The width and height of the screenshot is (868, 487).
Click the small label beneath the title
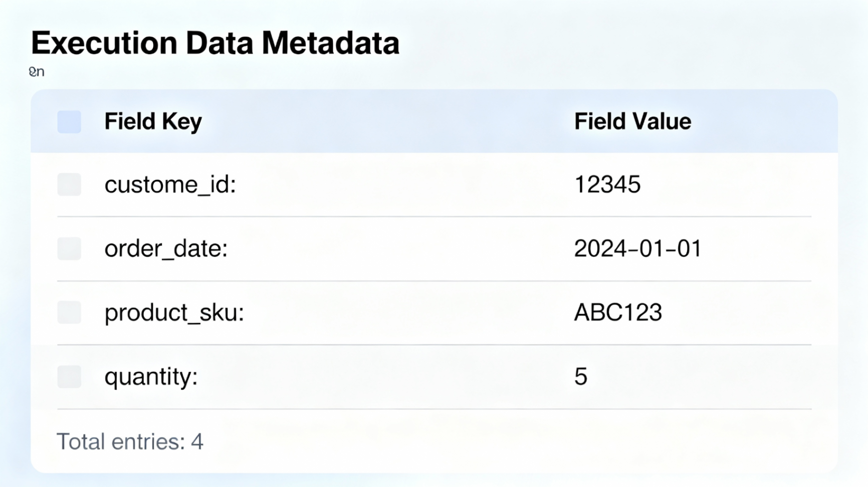click(37, 72)
